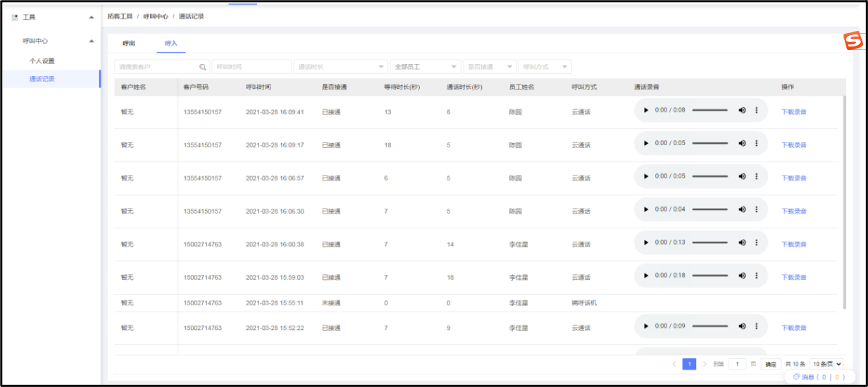Open the 是否接通 filter dropdown

[490, 67]
